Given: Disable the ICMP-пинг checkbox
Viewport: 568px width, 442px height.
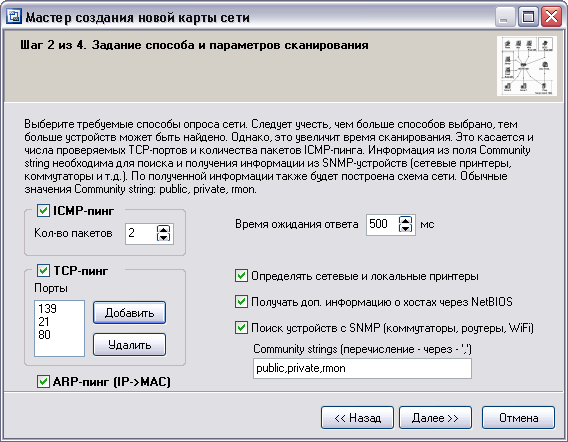Looking at the screenshot, I should 43,210.
